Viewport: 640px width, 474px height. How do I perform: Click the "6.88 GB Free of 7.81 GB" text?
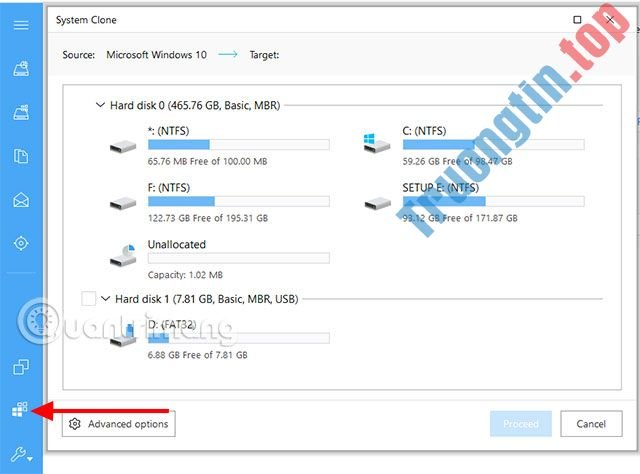[198, 355]
